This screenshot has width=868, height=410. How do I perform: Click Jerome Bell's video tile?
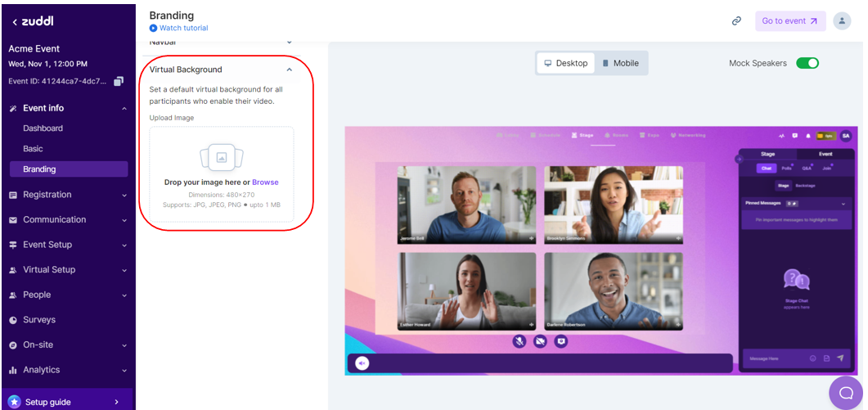pos(466,205)
